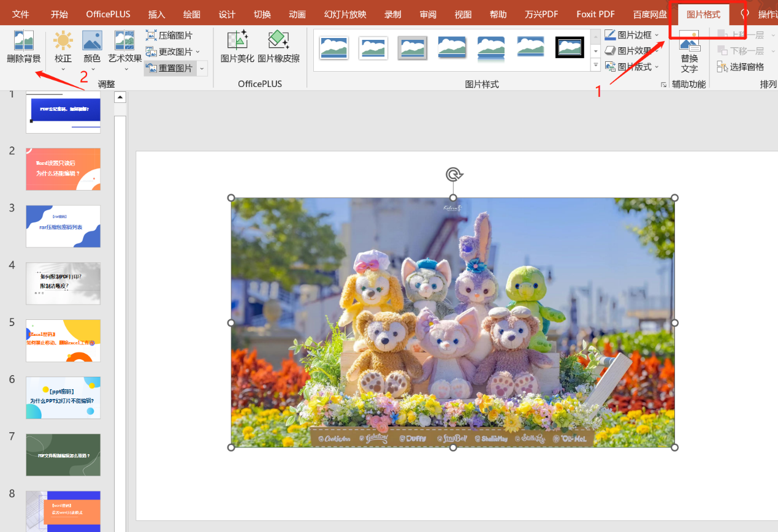Switch to the 幻灯片放映 tab
Image resolution: width=778 pixels, height=532 pixels.
coord(345,15)
